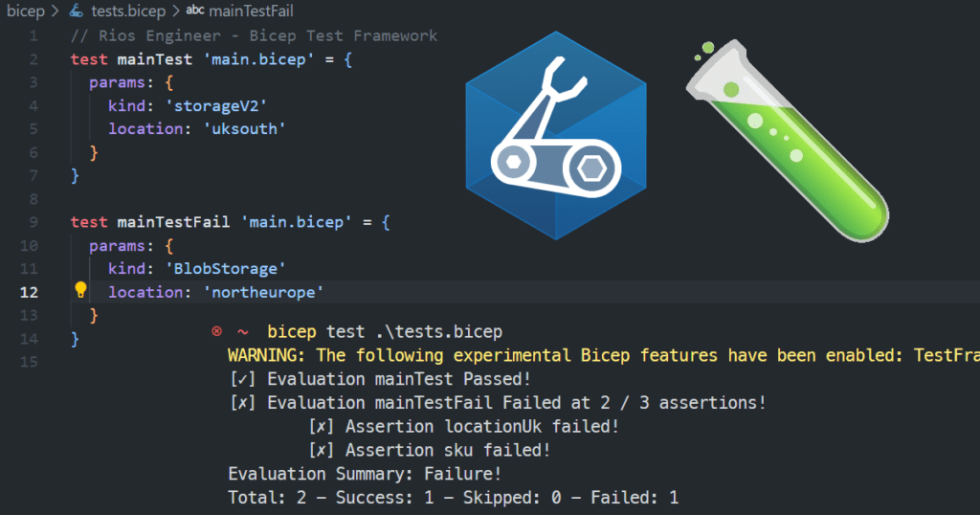Click the x mark beside Assertion locationUk
This screenshot has width=980, height=515.
(x=322, y=426)
